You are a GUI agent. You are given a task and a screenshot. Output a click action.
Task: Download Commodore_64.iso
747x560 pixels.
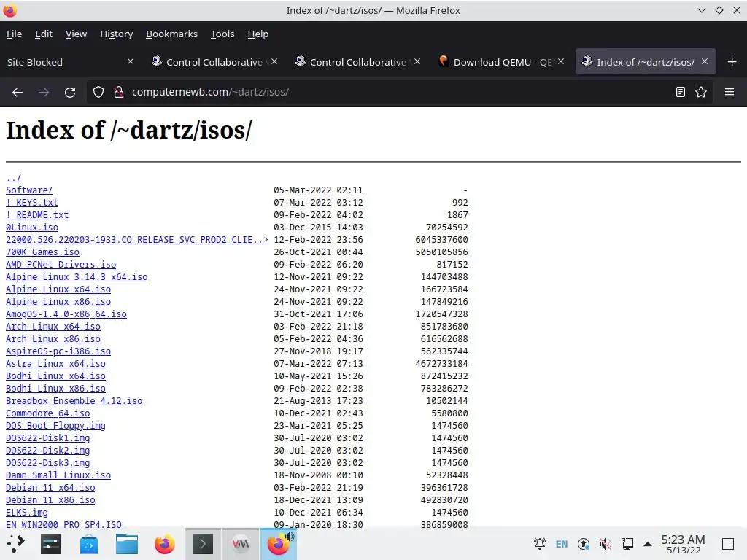coord(47,413)
